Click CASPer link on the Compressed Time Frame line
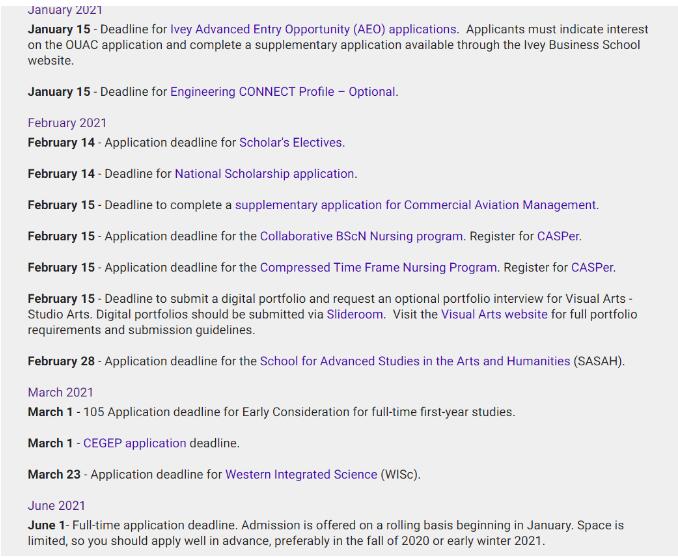678x558 pixels. (x=592, y=268)
